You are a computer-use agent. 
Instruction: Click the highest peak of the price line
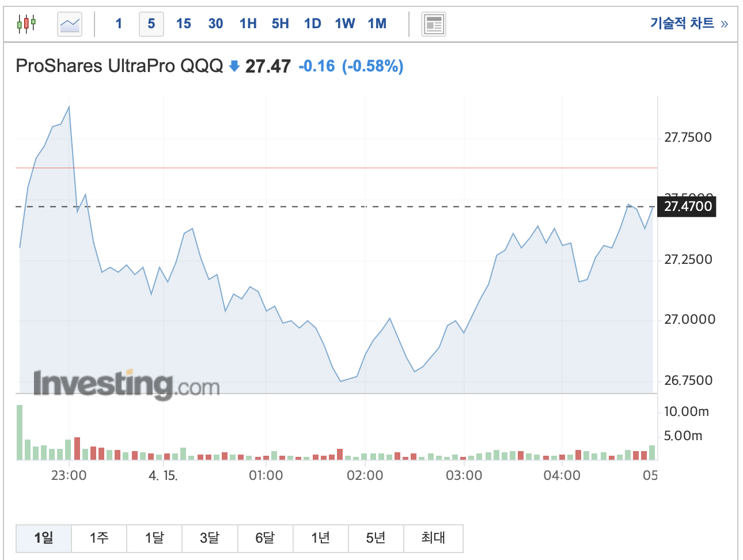[69, 107]
